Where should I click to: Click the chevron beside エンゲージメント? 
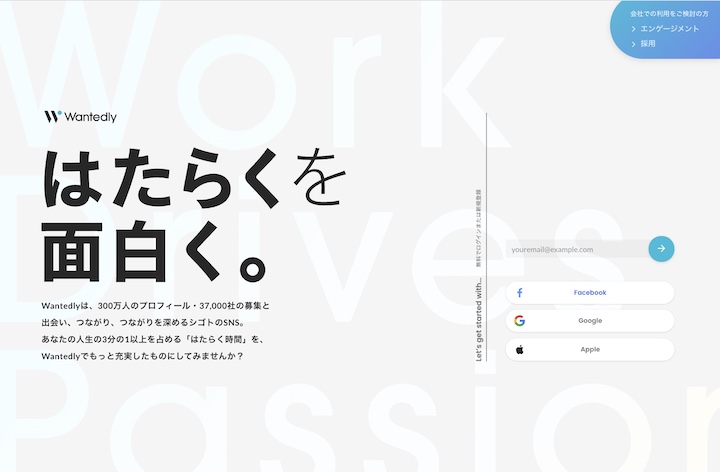(x=634, y=29)
